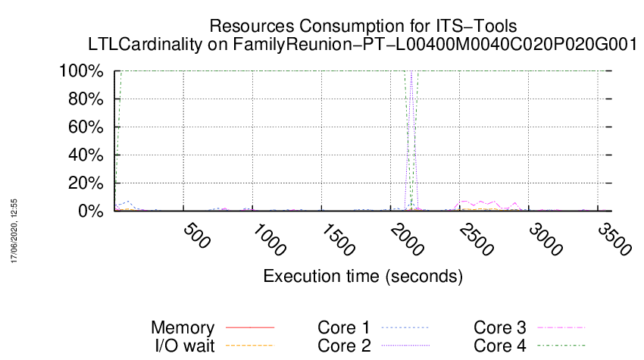Viewport: 644px width, 360px height.
Task: Click the 3000 x-axis tick label
Action: (x=545, y=239)
